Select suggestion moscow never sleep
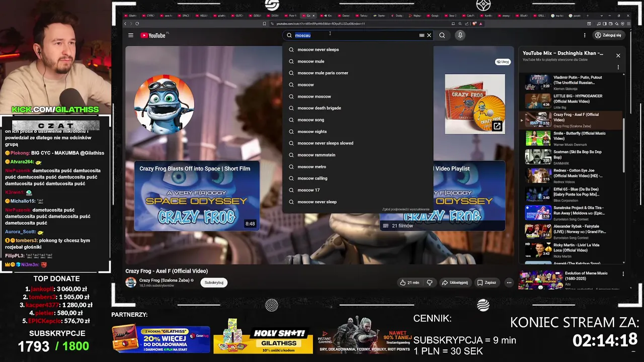Viewport: 644px width, 362px height. pyautogui.click(x=358, y=202)
